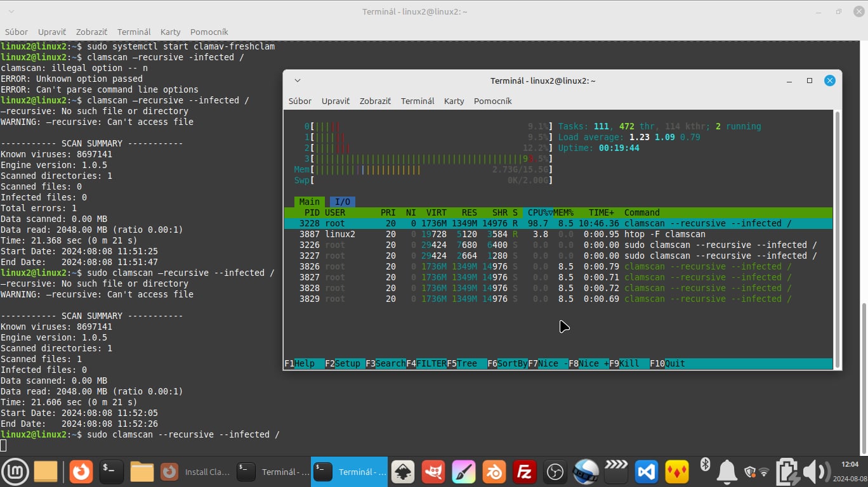Open the Pomocník menu in the background terminal
This screenshot has height=487, width=868.
pyautogui.click(x=209, y=32)
